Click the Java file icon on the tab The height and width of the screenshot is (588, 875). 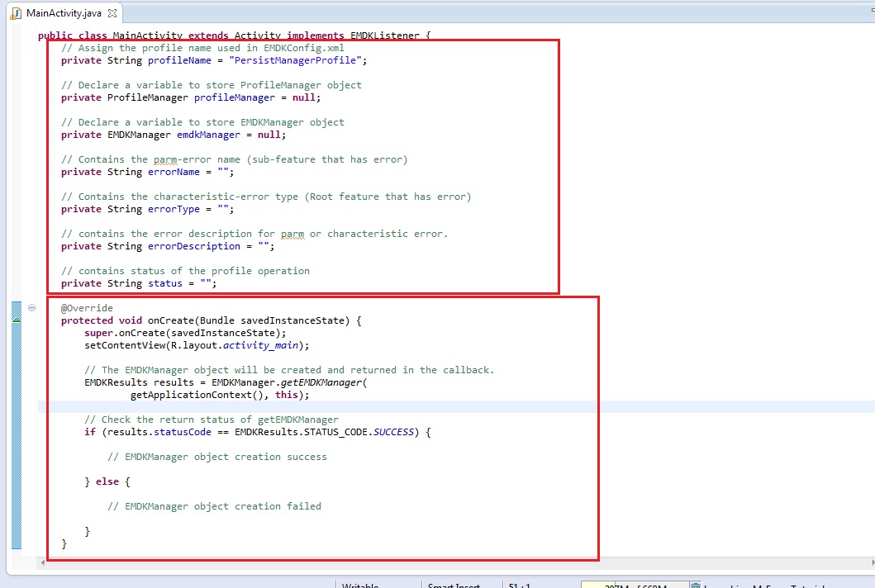[17, 13]
